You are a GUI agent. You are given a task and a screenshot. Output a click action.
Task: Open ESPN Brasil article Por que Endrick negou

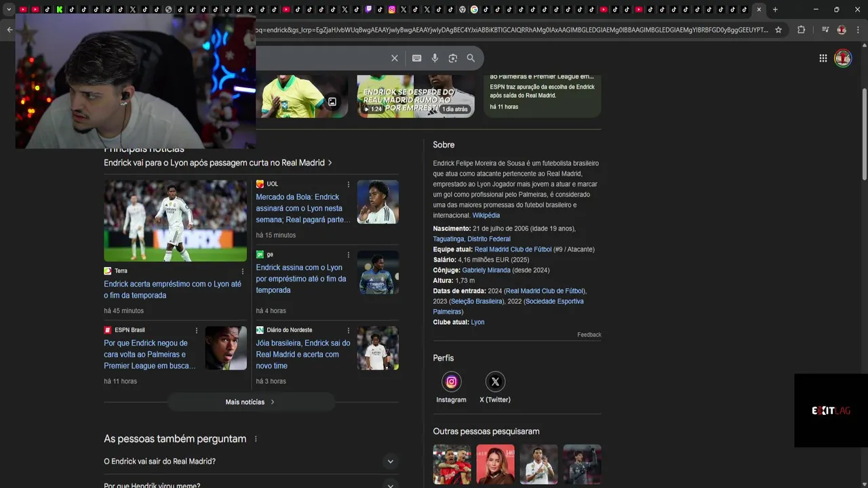[x=150, y=354]
